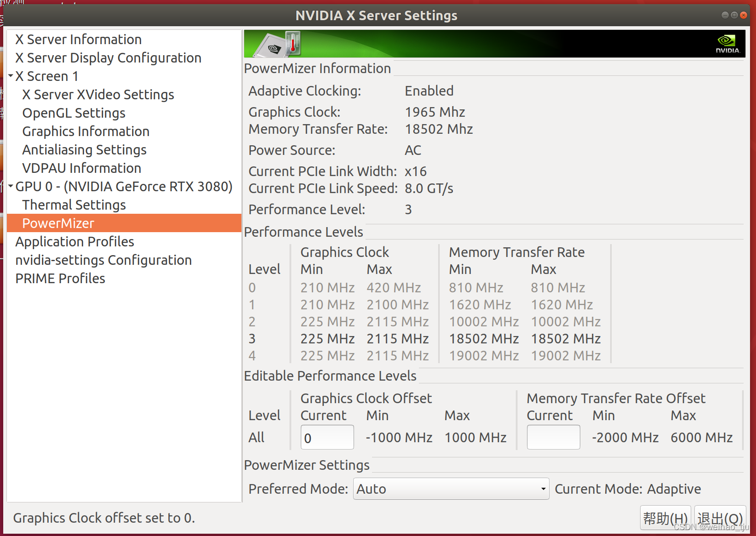Click the PCIe Link Speed 8.0 GT/s value

tap(429, 188)
